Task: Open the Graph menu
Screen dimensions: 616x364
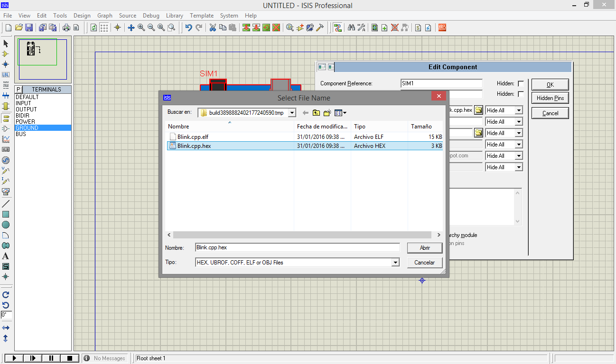Action: pyautogui.click(x=105, y=16)
